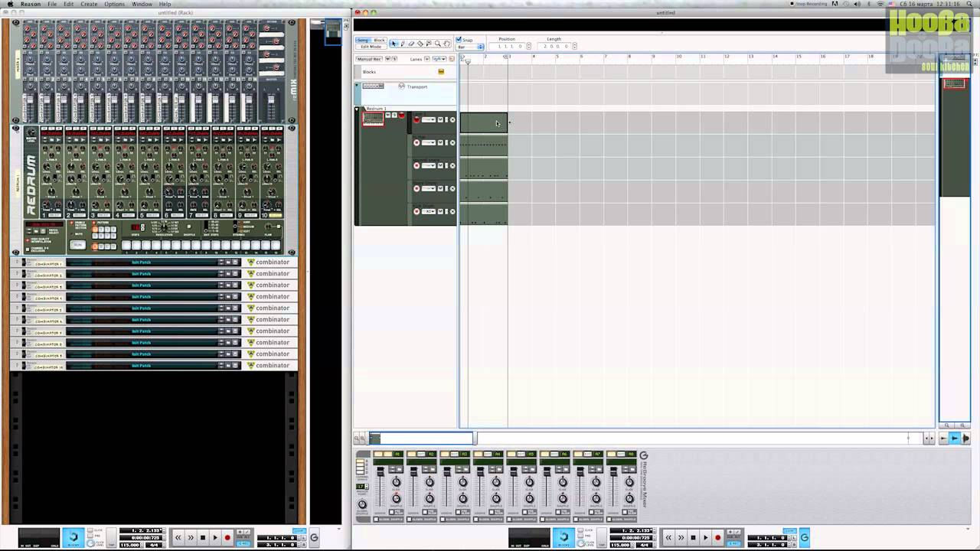Open the Edit menu
This screenshot has height=551, width=980.
[x=69, y=4]
